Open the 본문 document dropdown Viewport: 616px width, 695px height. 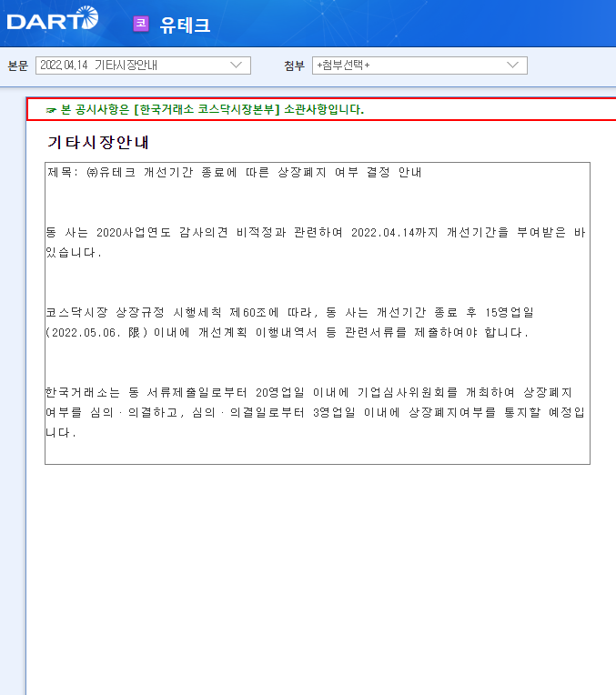point(143,65)
